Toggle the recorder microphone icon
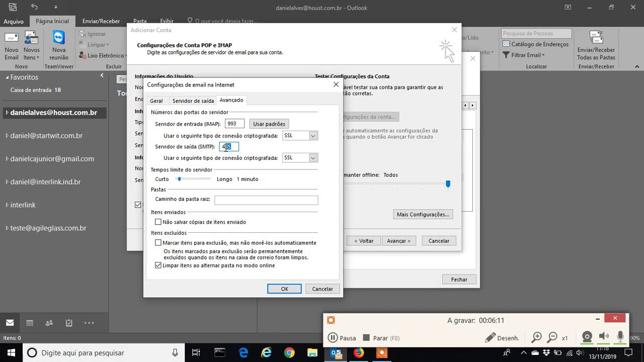644x362 pixels. click(x=620, y=337)
